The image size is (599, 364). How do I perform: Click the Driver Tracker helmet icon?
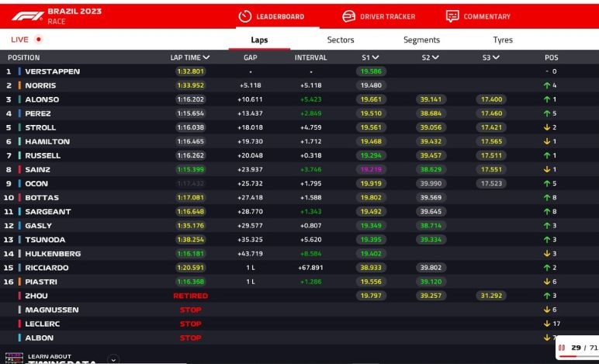point(349,16)
